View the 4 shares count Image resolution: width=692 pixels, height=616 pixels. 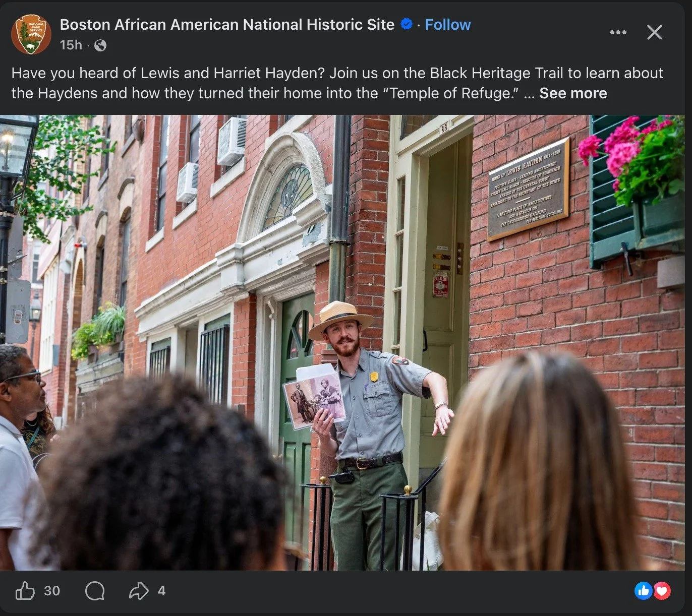click(x=161, y=591)
